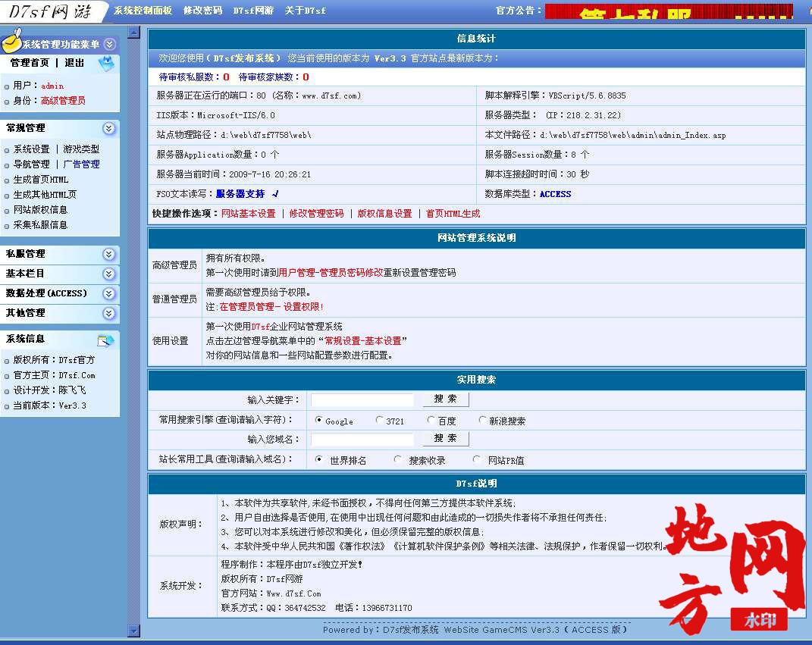Expand the 基本栏目 section

(108, 274)
